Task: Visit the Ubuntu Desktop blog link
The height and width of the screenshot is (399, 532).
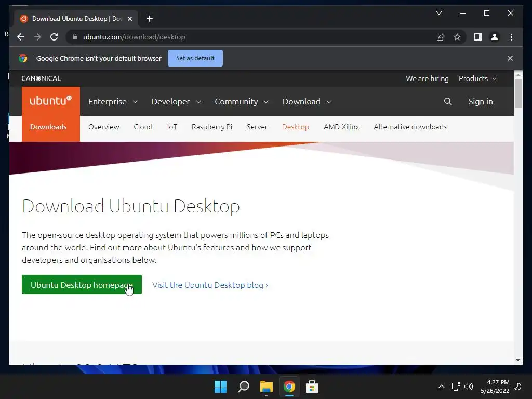Action: (x=210, y=285)
